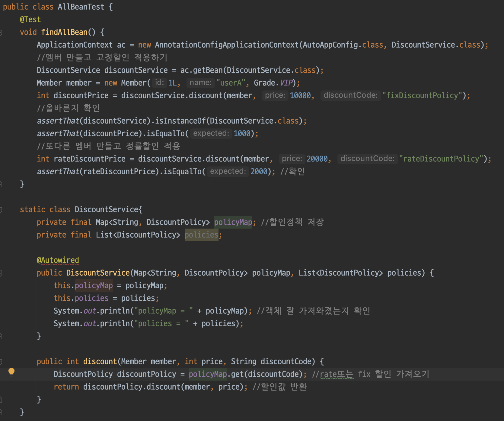The width and height of the screenshot is (504, 421).
Task: Click the 10000 price value
Action: [300, 96]
